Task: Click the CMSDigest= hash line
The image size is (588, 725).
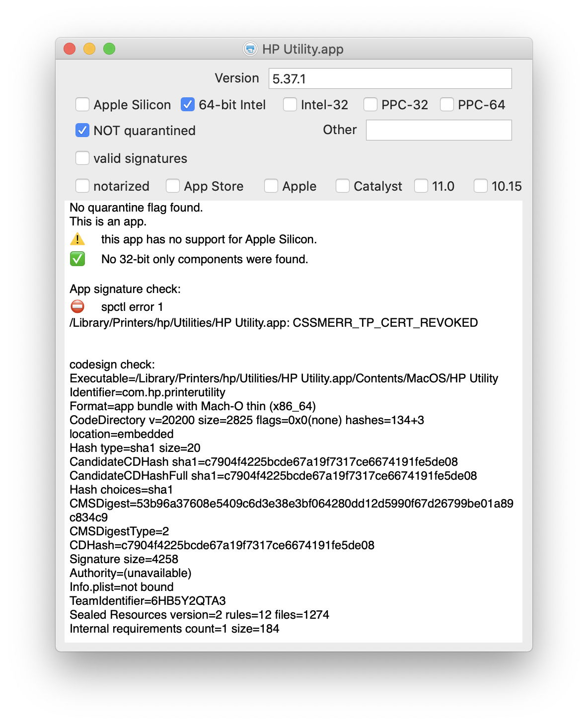Action: 292,510
